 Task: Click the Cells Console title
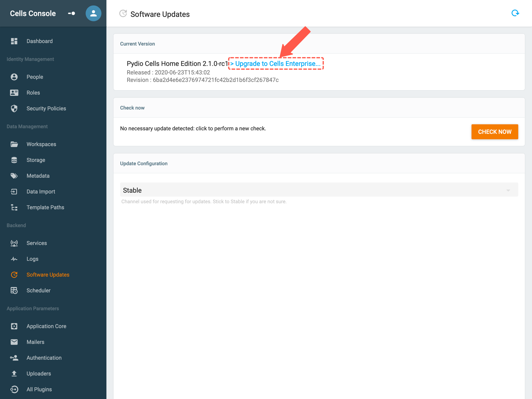point(33,13)
